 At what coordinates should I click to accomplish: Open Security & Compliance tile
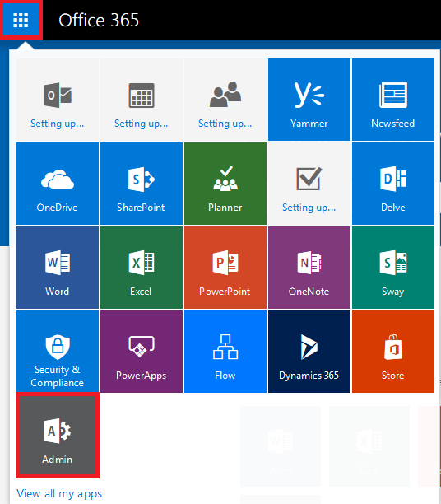click(58, 352)
